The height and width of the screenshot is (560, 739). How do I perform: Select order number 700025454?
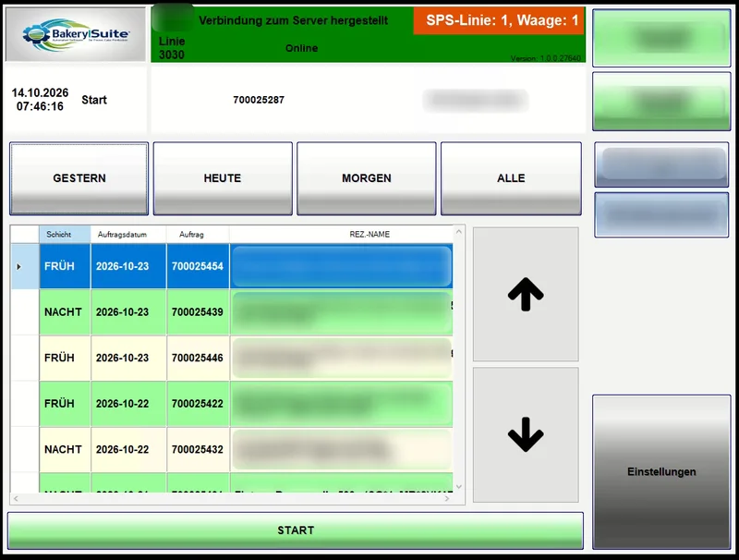coord(198,266)
